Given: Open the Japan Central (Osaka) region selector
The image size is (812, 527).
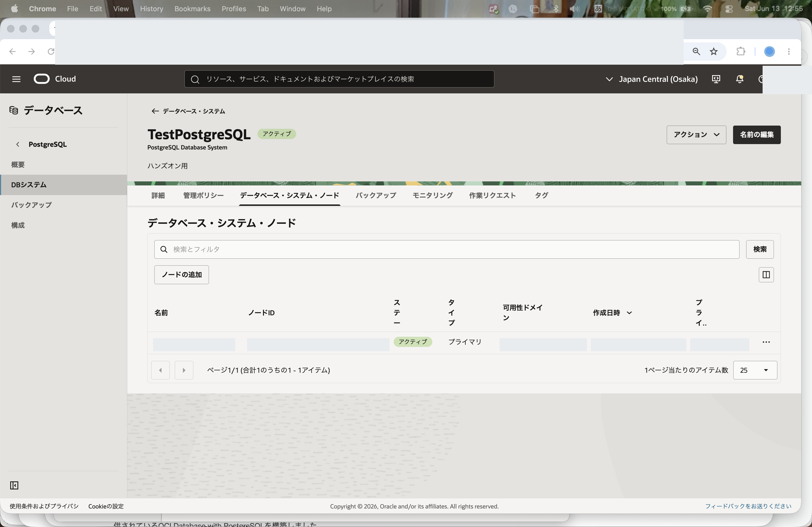Looking at the screenshot, I should pos(652,79).
